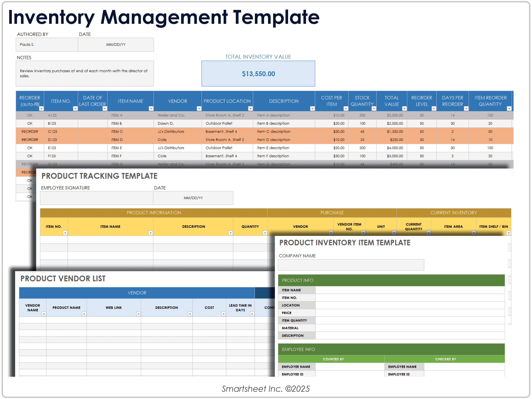Screen dimensions: 532x399
Task: Open the LEAD TIME IN DAYS filter
Action: tap(252, 314)
